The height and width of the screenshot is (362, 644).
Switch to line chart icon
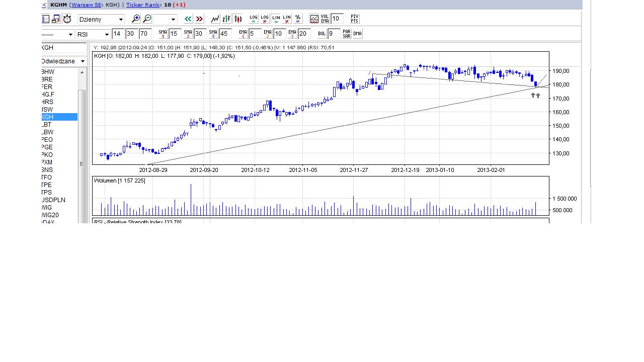pos(215,19)
